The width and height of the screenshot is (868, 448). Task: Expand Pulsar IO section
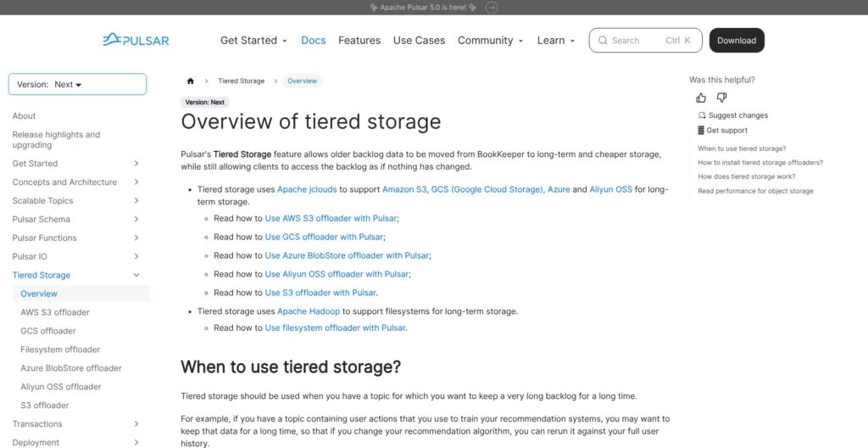(136, 256)
